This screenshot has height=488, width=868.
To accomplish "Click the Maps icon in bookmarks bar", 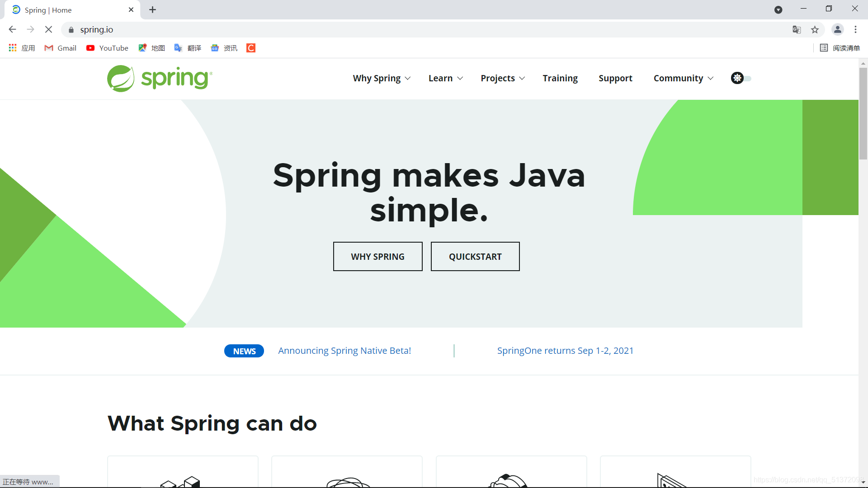I will point(142,48).
